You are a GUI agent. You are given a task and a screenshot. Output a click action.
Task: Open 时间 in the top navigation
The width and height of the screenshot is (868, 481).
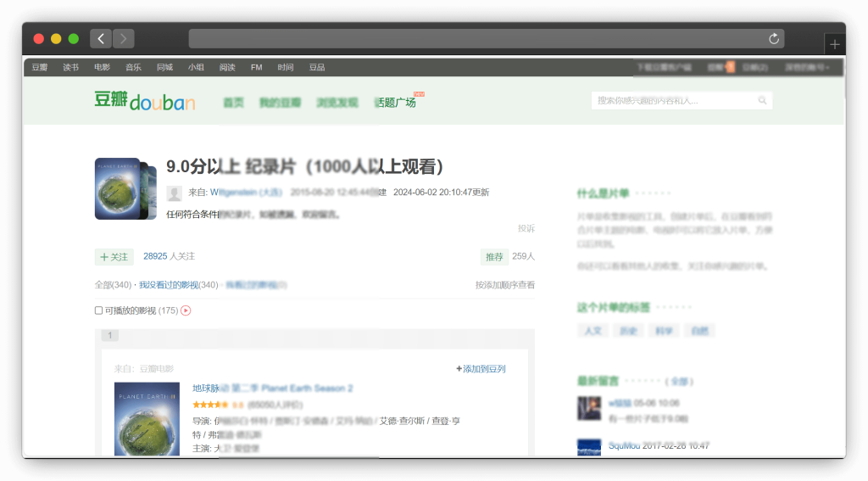(285, 67)
